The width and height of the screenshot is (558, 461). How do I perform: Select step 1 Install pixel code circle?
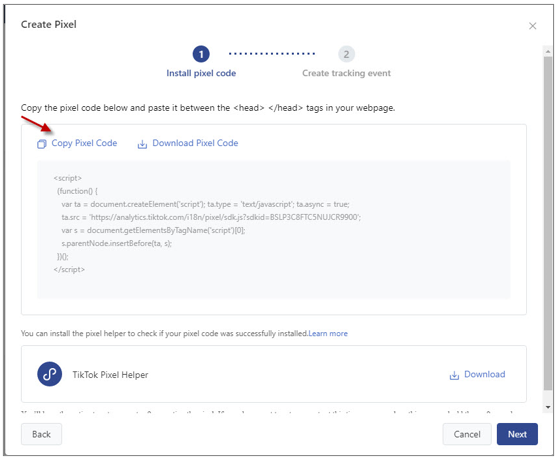(201, 54)
